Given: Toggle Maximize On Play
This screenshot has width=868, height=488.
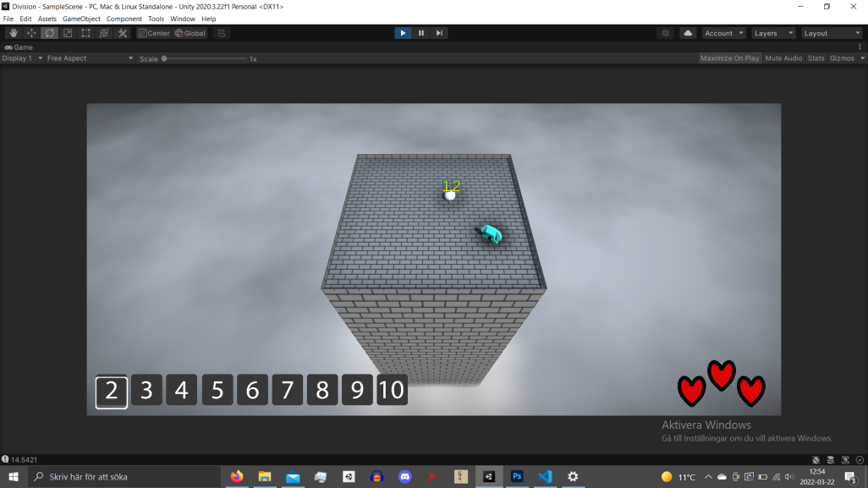Looking at the screenshot, I should 729,58.
